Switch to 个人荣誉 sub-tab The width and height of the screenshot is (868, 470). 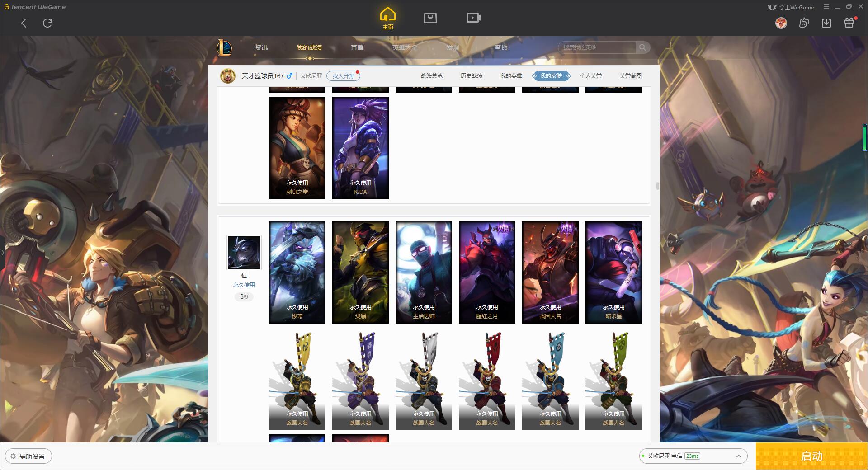[x=591, y=76]
